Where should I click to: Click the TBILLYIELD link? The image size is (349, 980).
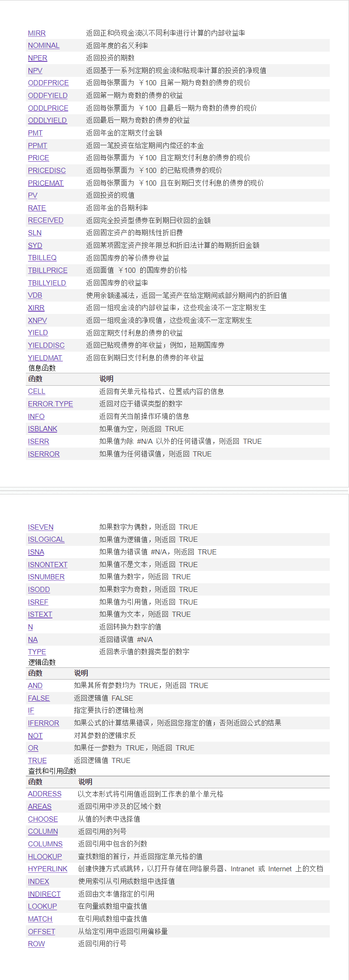[47, 283]
